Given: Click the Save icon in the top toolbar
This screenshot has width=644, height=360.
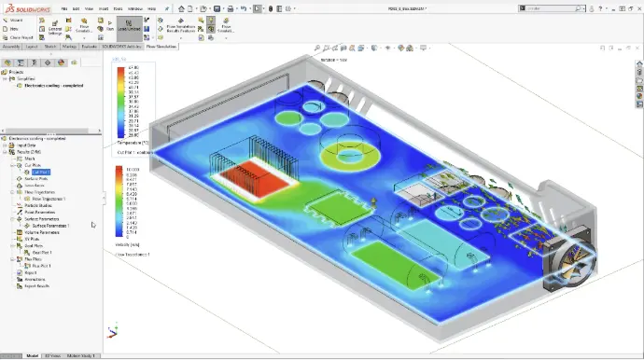Looking at the screenshot, I should tap(217, 8).
